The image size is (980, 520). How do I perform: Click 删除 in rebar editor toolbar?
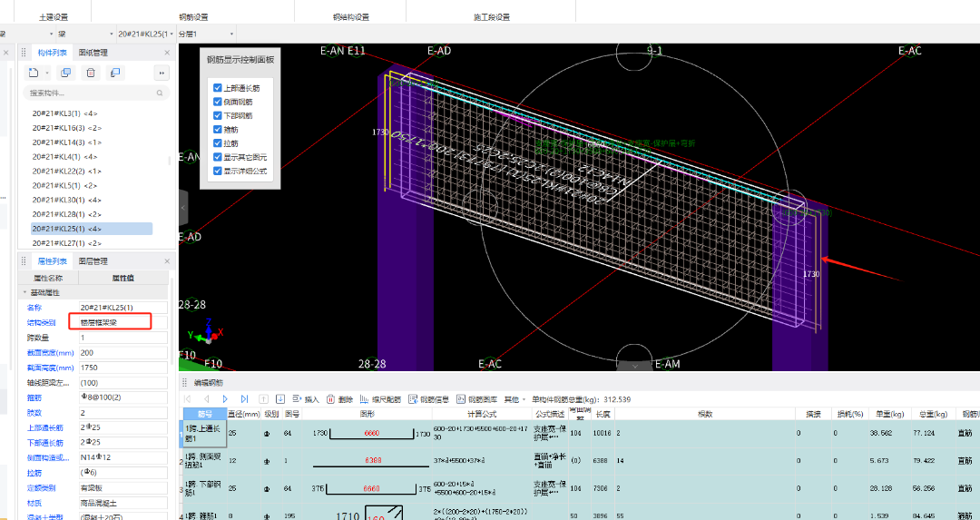click(x=340, y=398)
